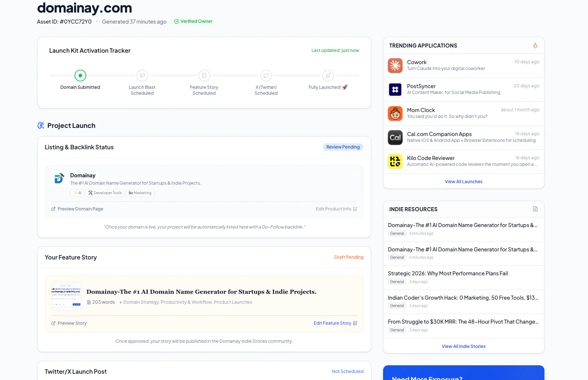This screenshot has height=380, width=588.
Task: Select the AI tag chip
Action: point(77,193)
